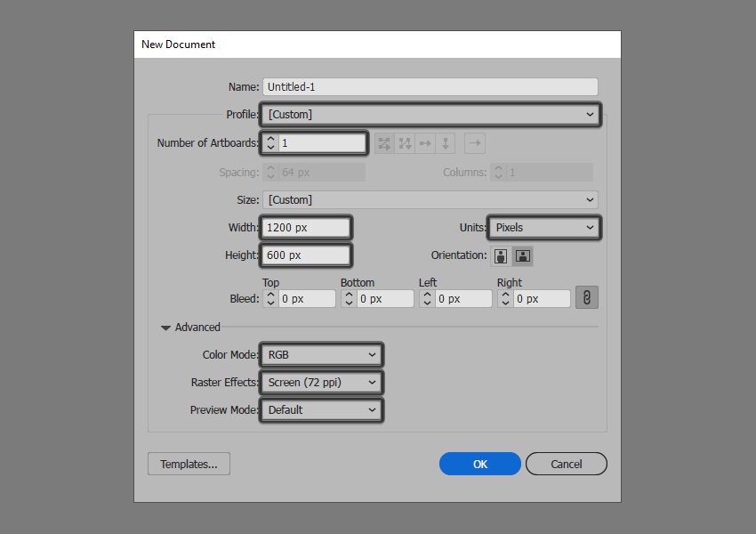756x534 pixels.
Task: Select the Arrange by Column icon
Action: click(445, 143)
